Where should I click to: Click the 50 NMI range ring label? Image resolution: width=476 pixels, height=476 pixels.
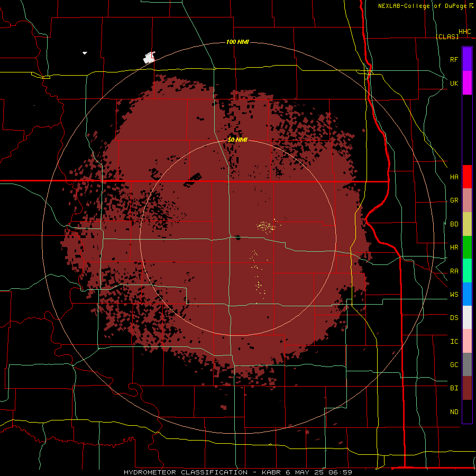coord(237,140)
